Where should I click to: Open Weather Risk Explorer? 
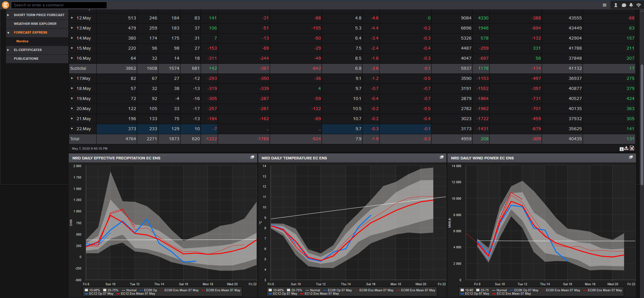[35, 24]
